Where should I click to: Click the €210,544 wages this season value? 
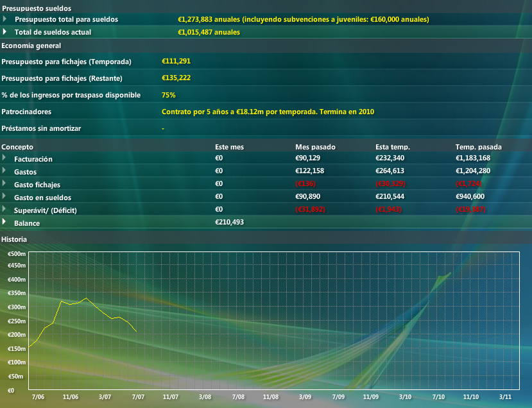click(x=390, y=196)
